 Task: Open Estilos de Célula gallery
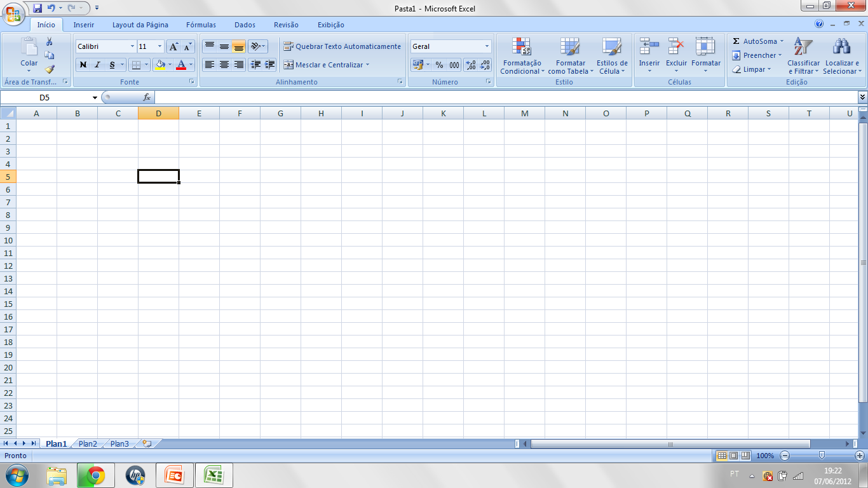tap(612, 56)
